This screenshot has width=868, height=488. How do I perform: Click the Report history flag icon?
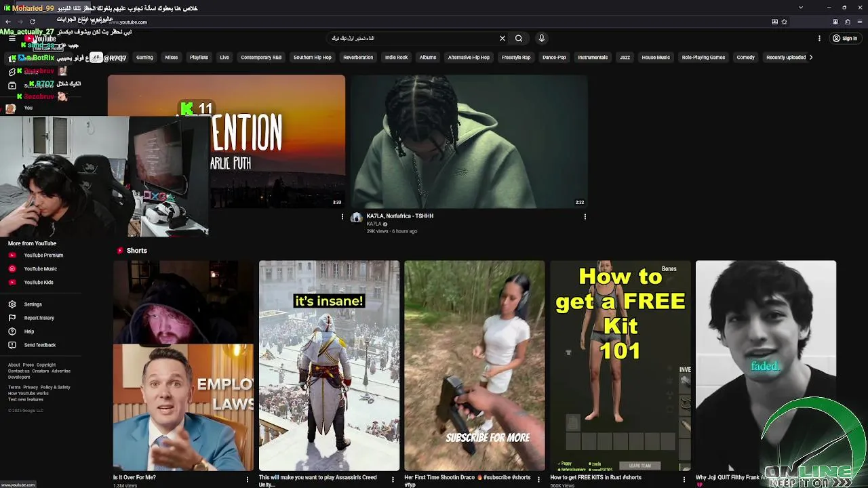click(12, 318)
